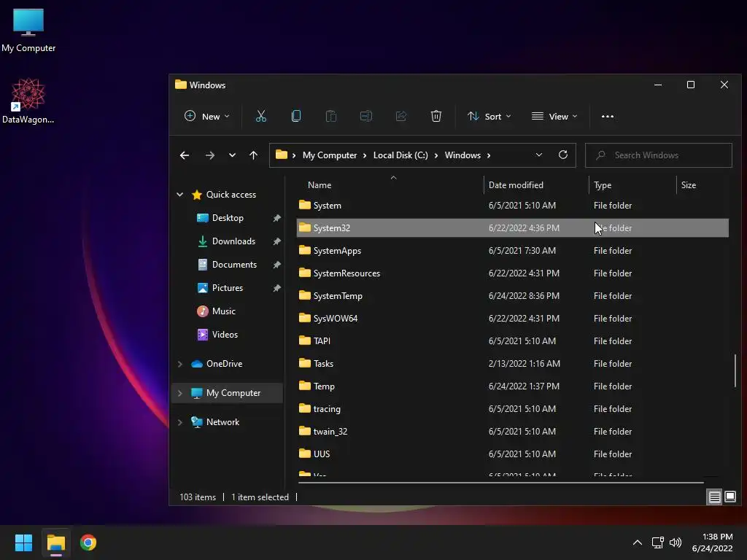
Task: Refresh the Windows folder view
Action: tap(563, 155)
